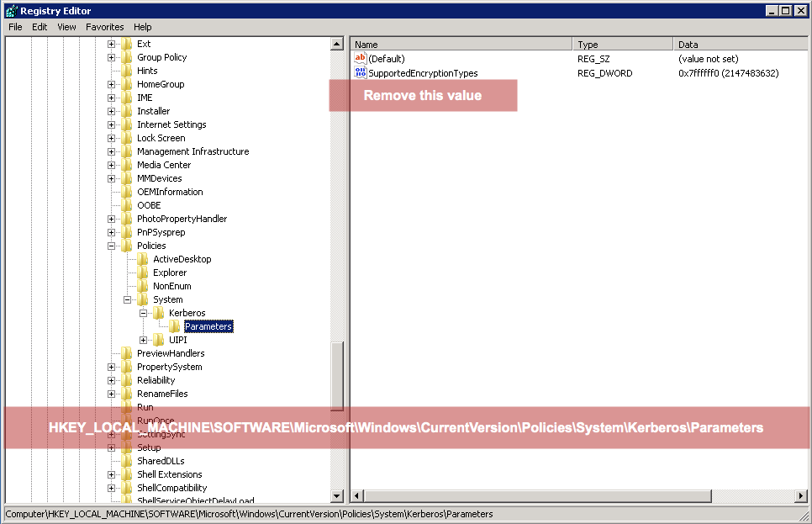Sort values by Name column header
The height and width of the screenshot is (524, 812).
click(x=461, y=44)
